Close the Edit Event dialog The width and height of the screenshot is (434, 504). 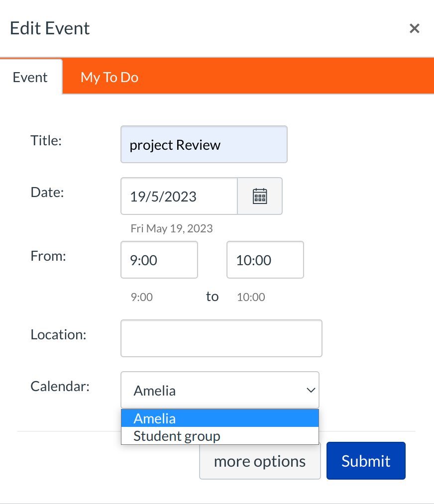pos(414,28)
